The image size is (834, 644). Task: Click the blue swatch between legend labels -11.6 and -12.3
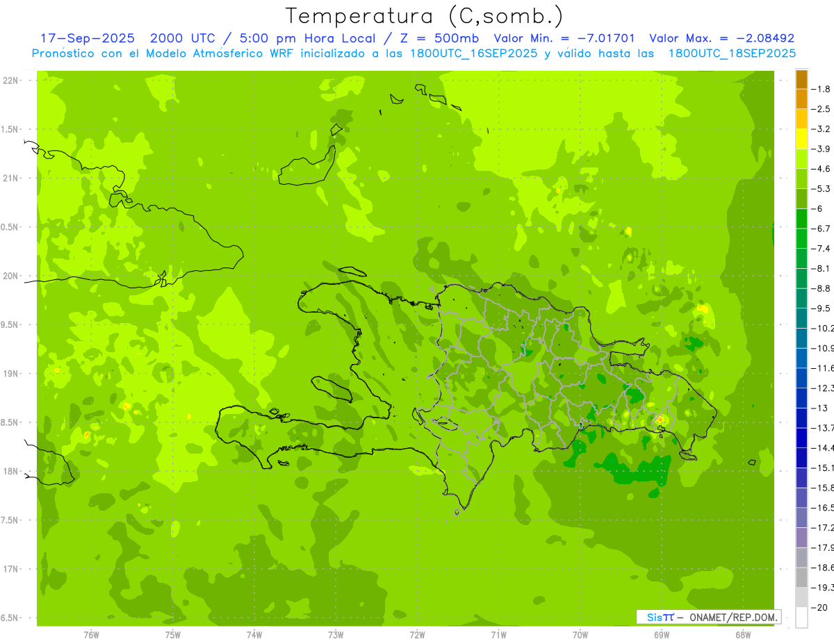click(x=801, y=377)
